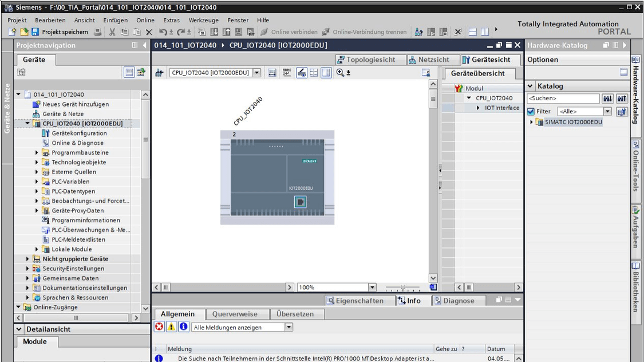
Task: Open the network view icon beside device selector
Action: pos(159,73)
